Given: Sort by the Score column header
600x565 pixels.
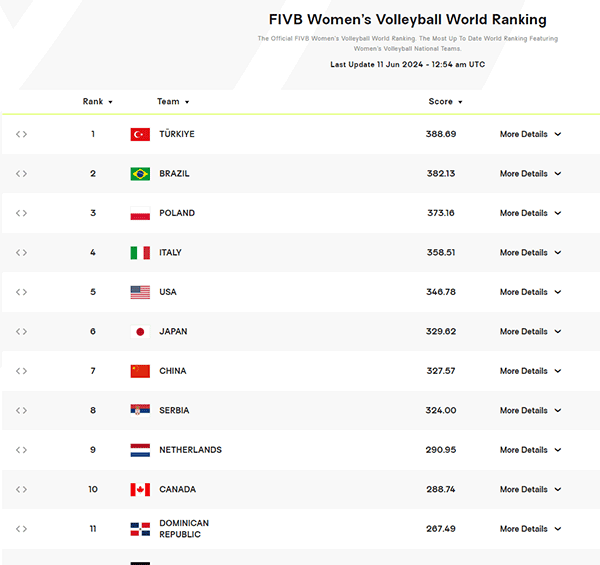Looking at the screenshot, I should coord(445,101).
